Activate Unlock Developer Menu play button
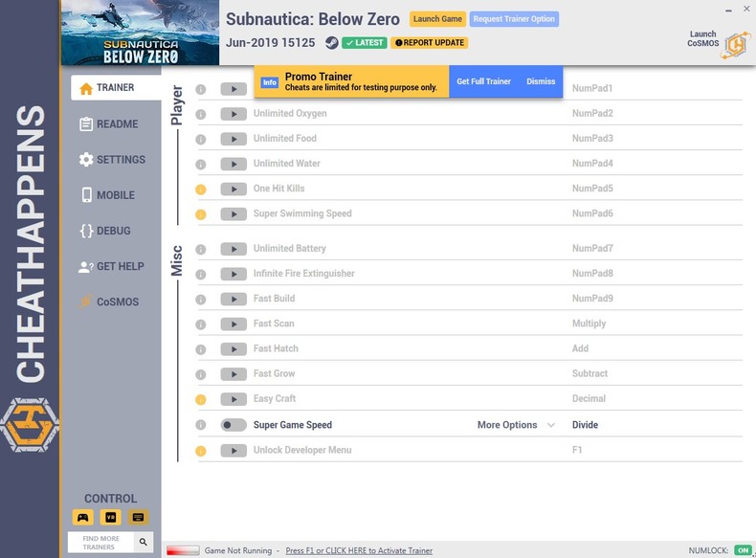 click(233, 451)
